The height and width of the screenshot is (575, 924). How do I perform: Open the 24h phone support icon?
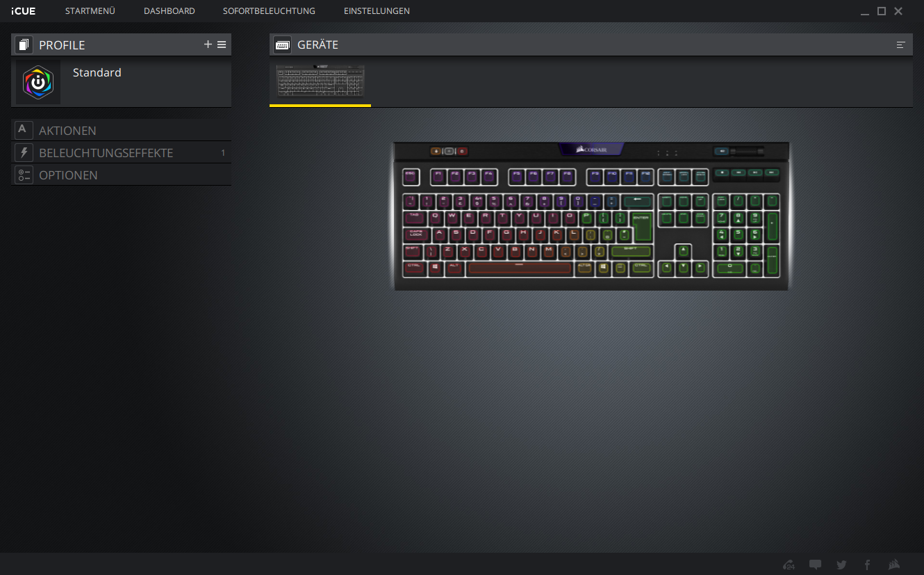coord(789,565)
